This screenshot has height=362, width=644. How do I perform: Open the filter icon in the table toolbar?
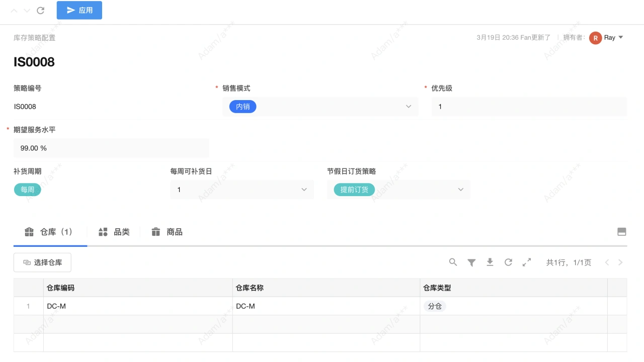(471, 262)
